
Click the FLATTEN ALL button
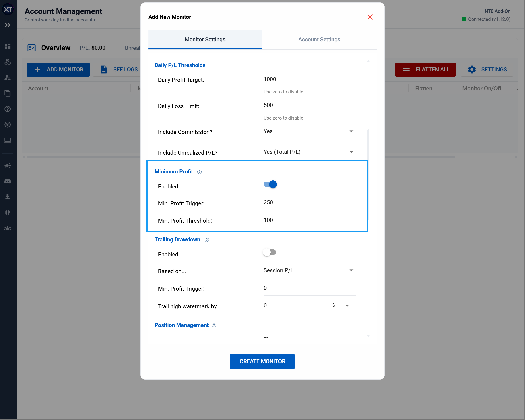coord(426,69)
